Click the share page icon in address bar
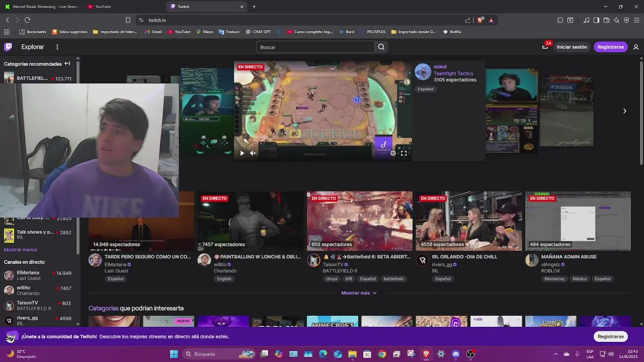Screen dimensions: 644x362 pos(468,20)
